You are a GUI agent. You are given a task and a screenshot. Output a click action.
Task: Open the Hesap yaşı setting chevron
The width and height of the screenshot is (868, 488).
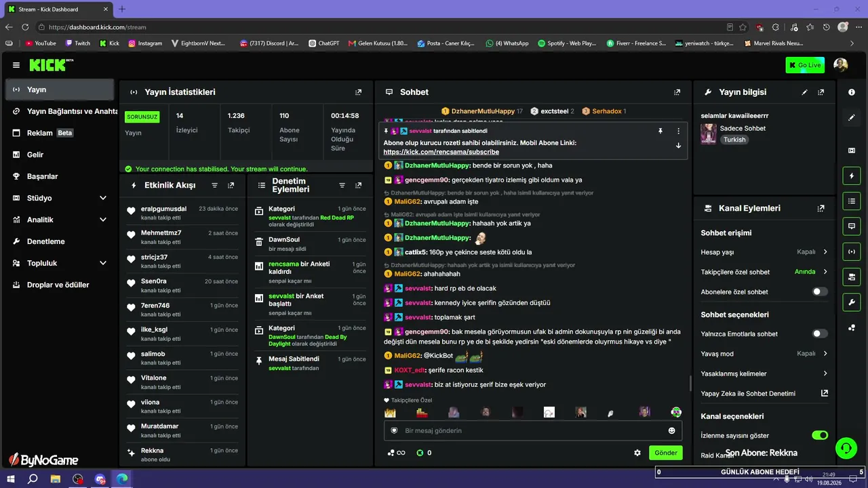(825, 251)
